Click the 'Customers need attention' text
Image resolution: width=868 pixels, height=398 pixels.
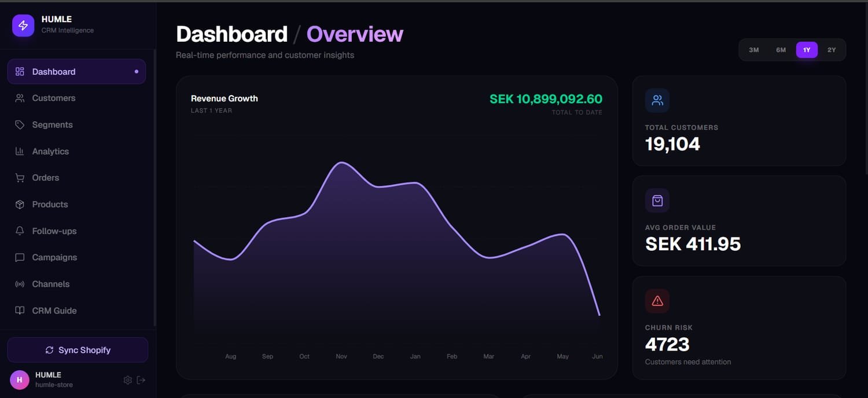click(688, 362)
